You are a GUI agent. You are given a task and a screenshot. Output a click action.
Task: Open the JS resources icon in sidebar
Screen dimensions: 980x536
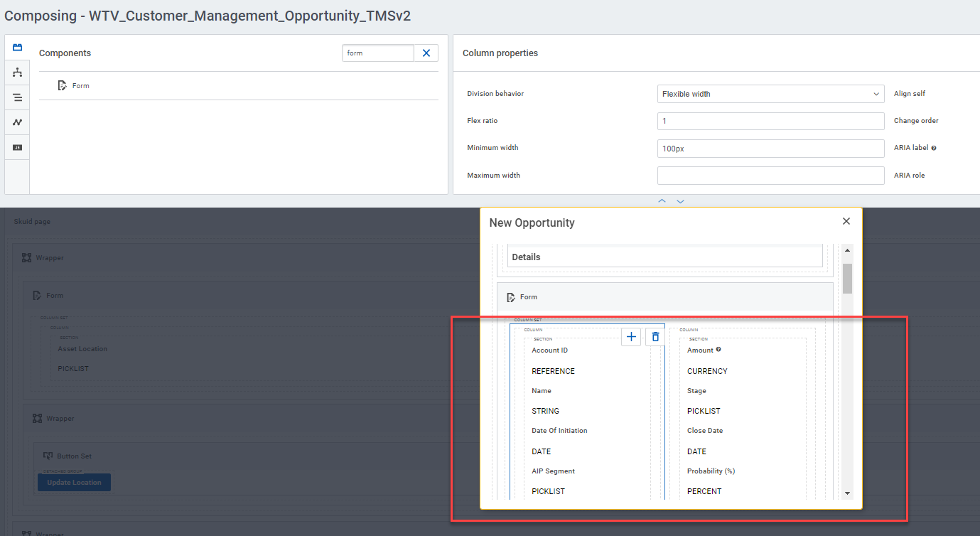click(17, 147)
